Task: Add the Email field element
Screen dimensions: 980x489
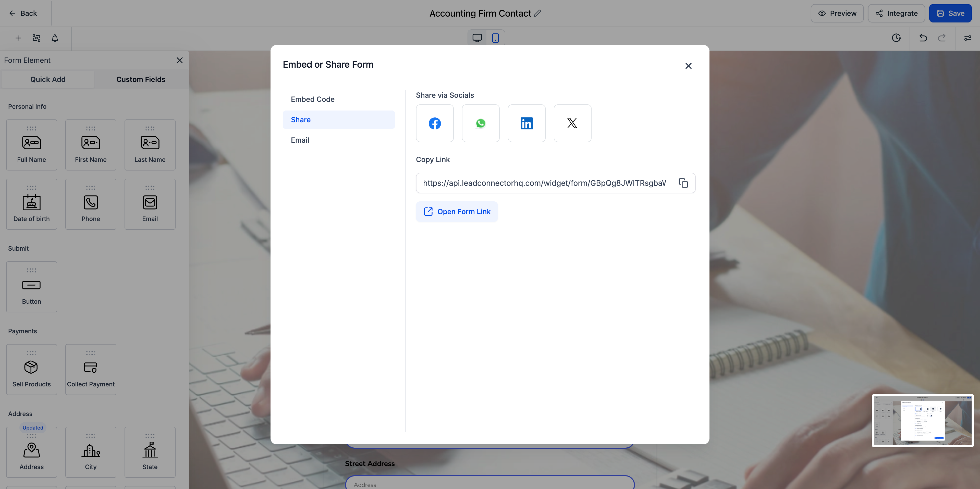Action: pyautogui.click(x=150, y=204)
